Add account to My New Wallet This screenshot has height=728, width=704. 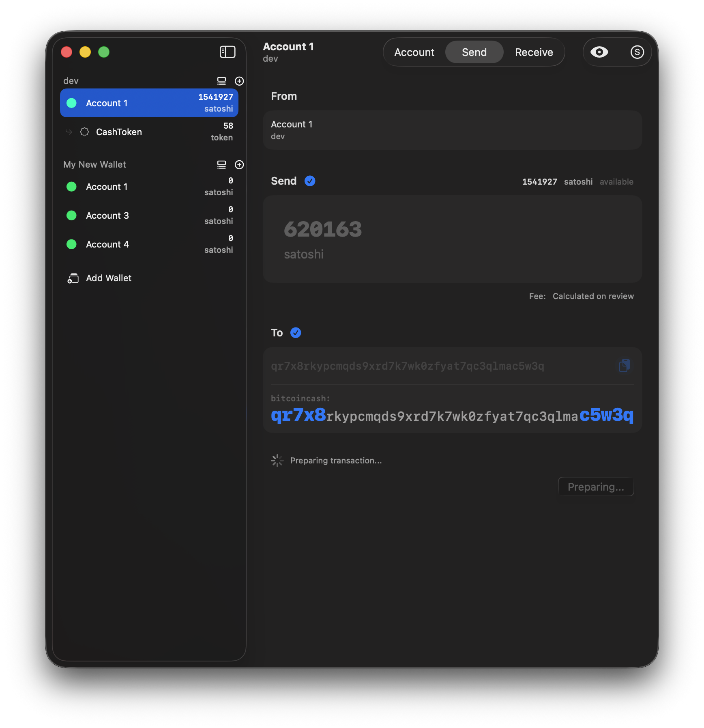click(x=239, y=165)
